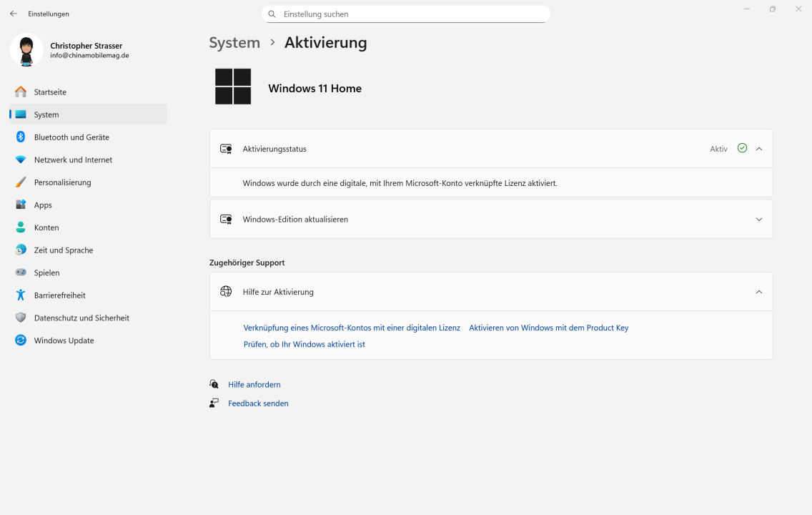
Task: Click the Spielen gamepad icon
Action: click(x=21, y=272)
